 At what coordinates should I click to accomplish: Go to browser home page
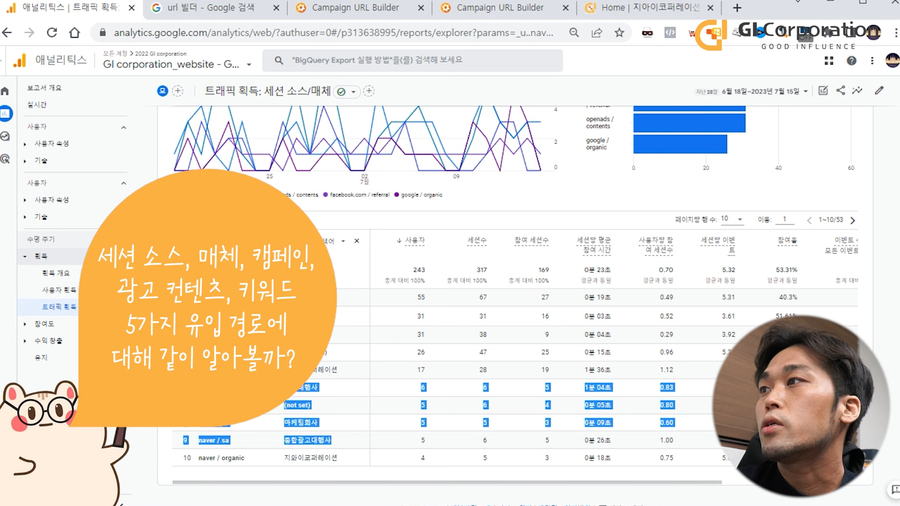74,33
